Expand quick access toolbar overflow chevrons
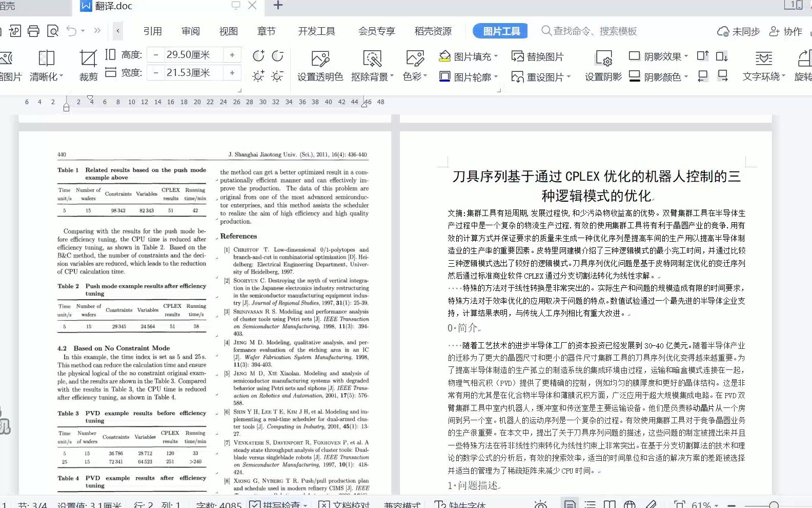Viewport: 812px width, 508px height. pos(97,31)
